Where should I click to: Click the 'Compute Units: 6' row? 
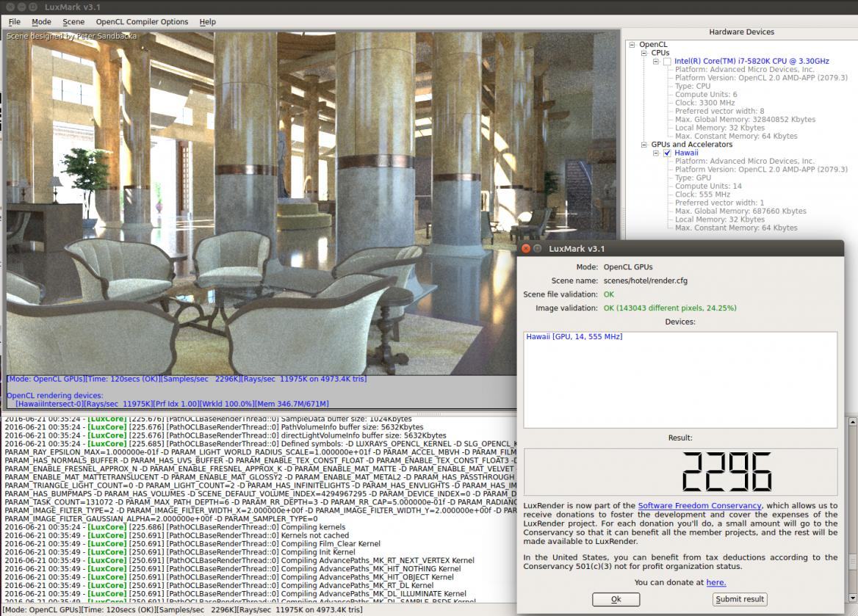pyautogui.click(x=706, y=95)
